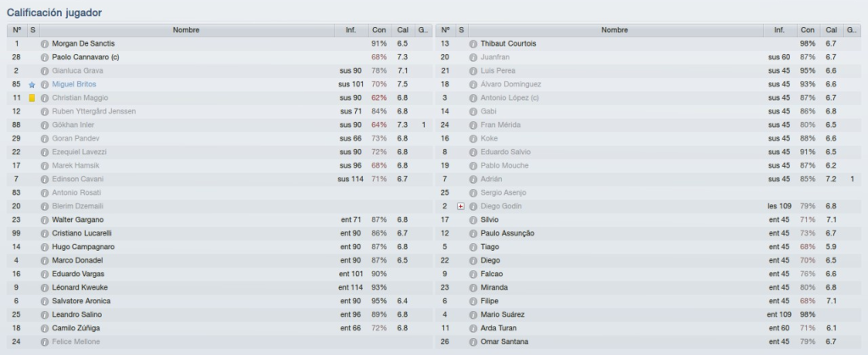The image size is (868, 355).
Task: Click the star icon beside Miguel Britos
Action: [x=32, y=85]
